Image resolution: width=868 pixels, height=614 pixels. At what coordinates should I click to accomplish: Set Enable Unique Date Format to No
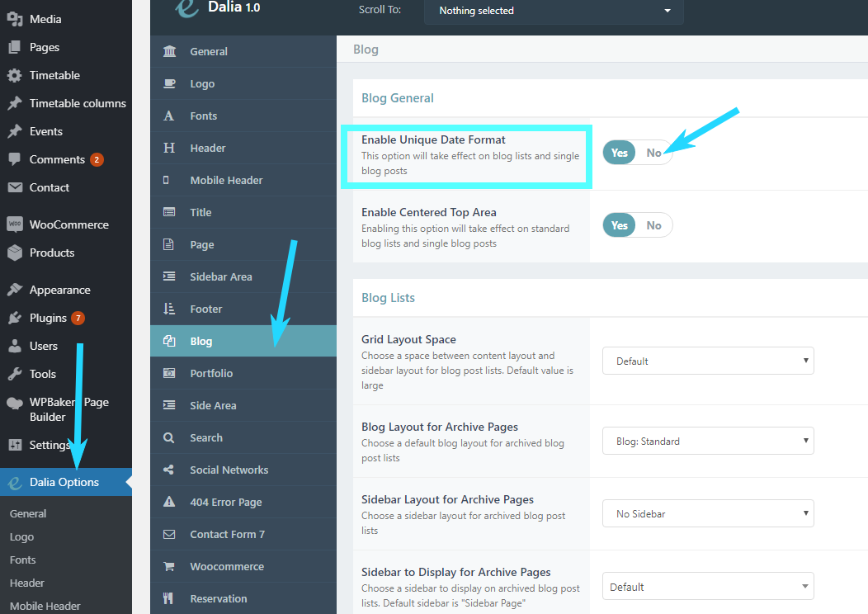pos(653,153)
